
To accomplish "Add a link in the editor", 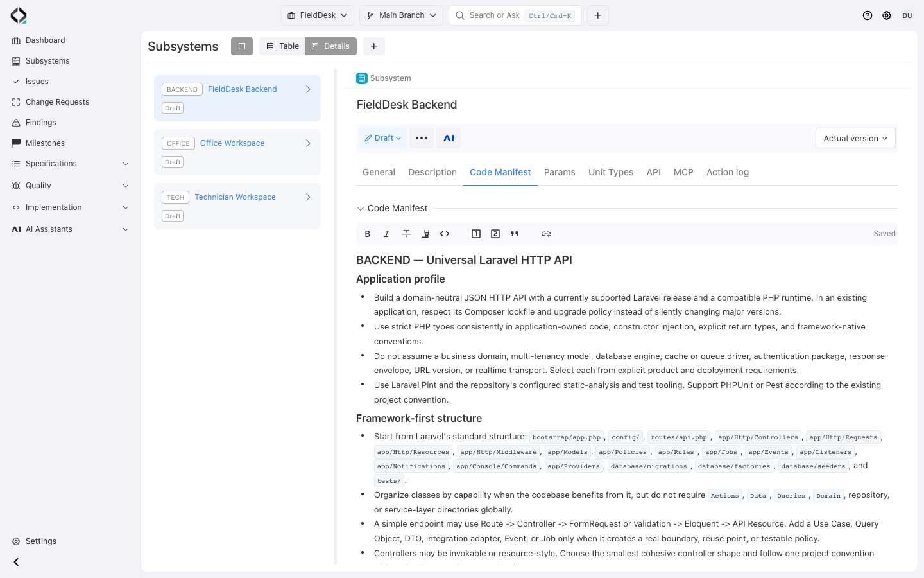I will pos(546,234).
